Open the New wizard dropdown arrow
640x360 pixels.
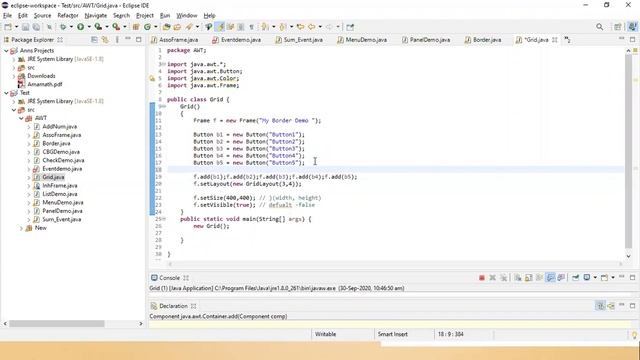point(16,27)
